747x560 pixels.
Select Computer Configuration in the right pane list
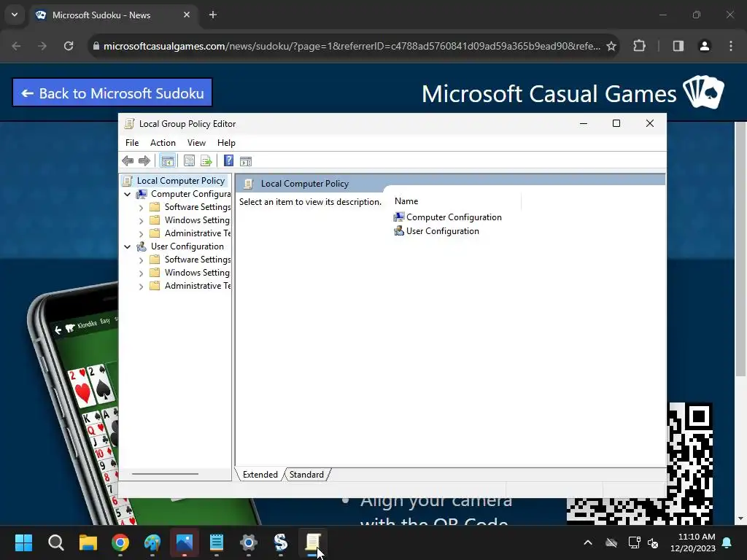point(448,217)
